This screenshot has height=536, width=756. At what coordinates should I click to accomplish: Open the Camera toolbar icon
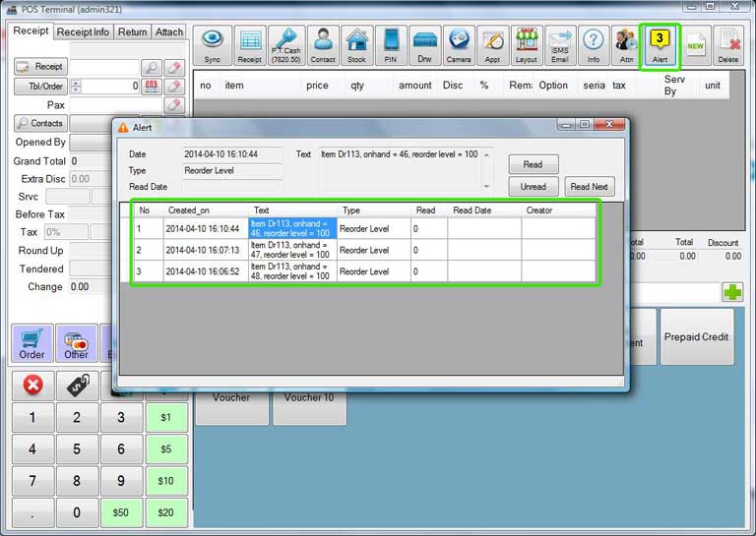459,45
